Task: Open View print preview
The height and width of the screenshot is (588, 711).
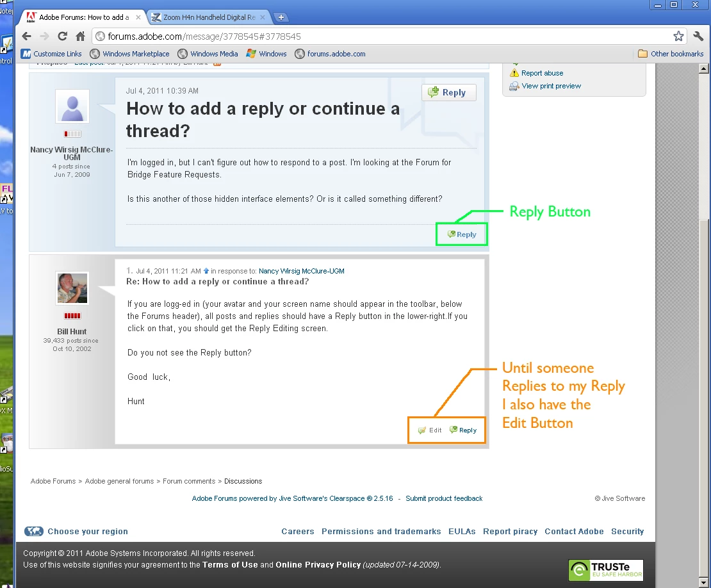Action: tap(551, 86)
